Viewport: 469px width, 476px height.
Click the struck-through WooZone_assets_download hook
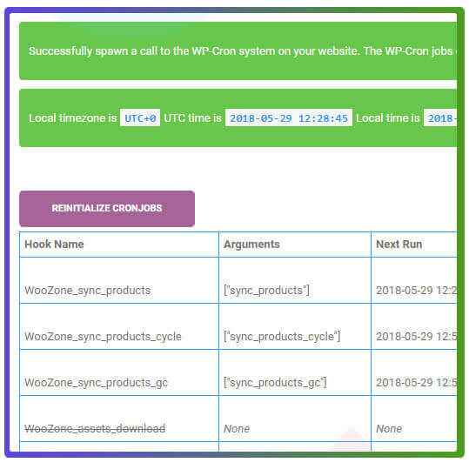pos(95,429)
